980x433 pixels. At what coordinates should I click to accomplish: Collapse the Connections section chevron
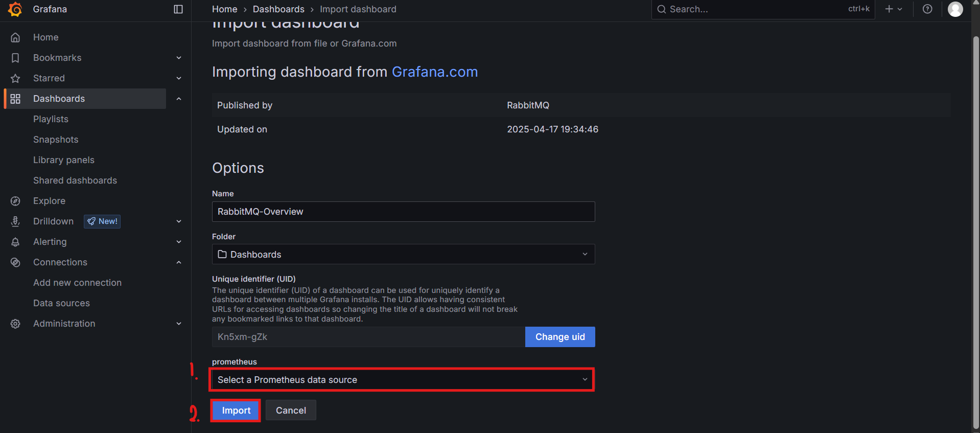click(x=179, y=262)
